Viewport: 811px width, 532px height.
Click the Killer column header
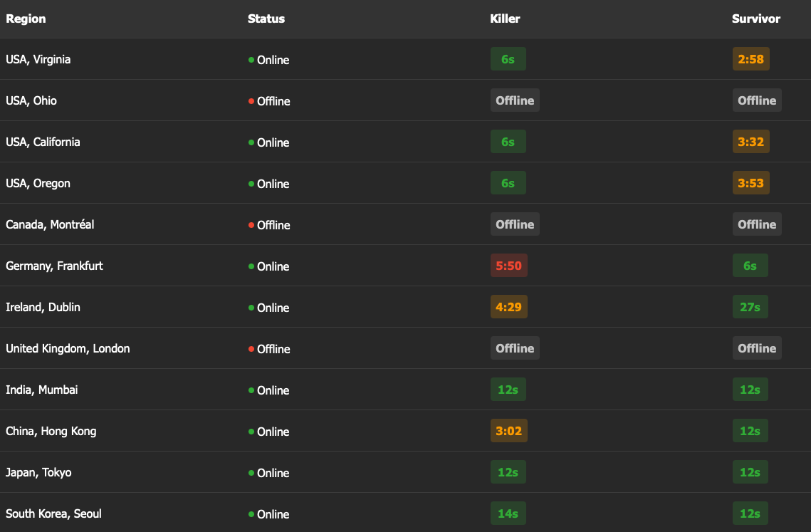click(x=505, y=19)
